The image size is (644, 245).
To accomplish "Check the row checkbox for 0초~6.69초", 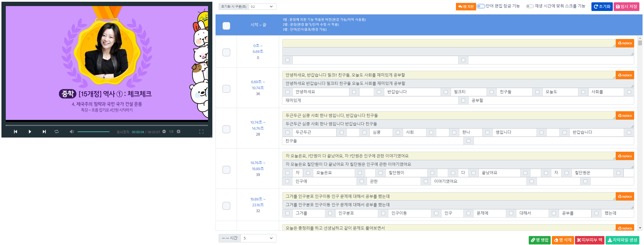I will click(226, 52).
